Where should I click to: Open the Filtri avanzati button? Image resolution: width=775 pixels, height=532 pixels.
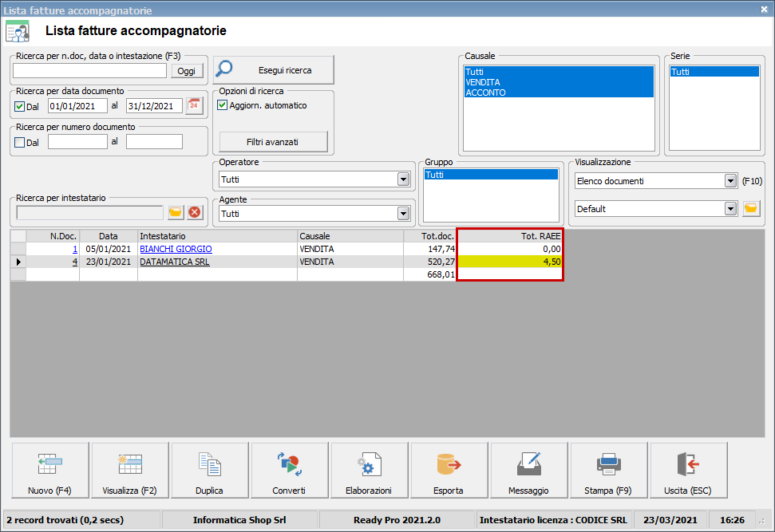273,142
